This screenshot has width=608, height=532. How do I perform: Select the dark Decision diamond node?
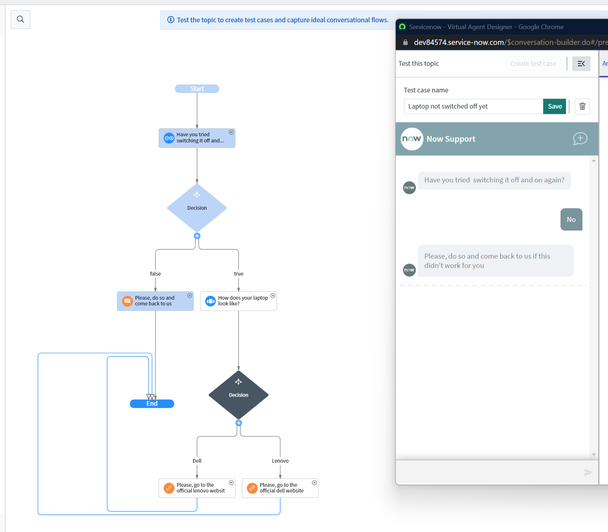(x=238, y=395)
